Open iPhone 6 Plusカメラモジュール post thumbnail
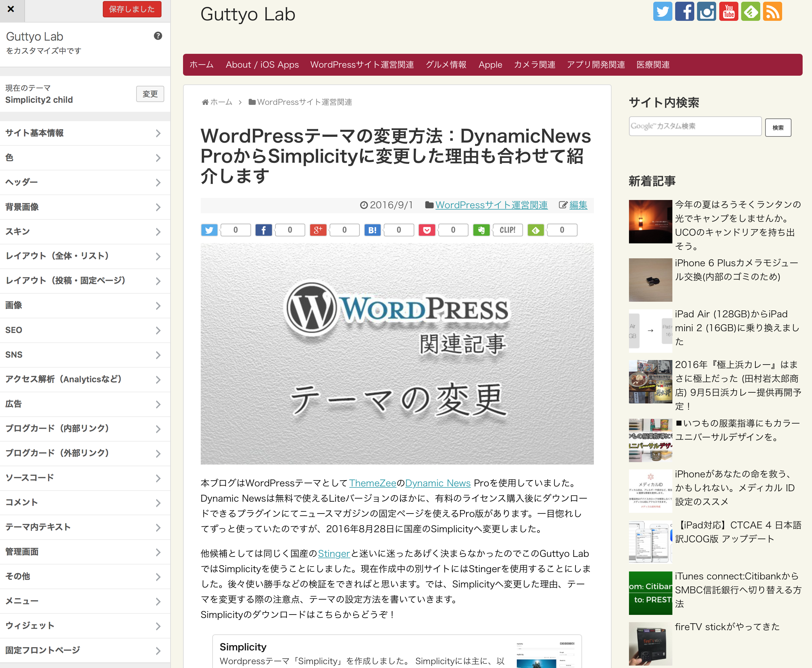The image size is (812, 668). [x=651, y=280]
